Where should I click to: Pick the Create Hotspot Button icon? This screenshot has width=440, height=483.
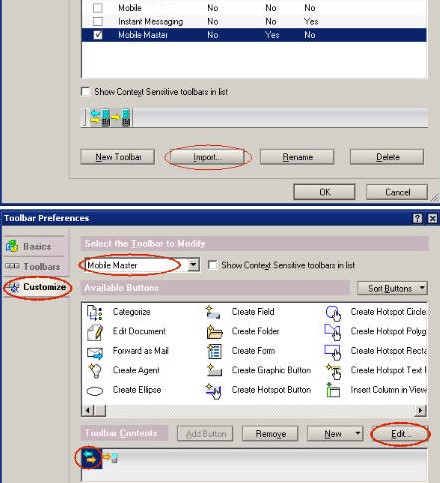[214, 391]
